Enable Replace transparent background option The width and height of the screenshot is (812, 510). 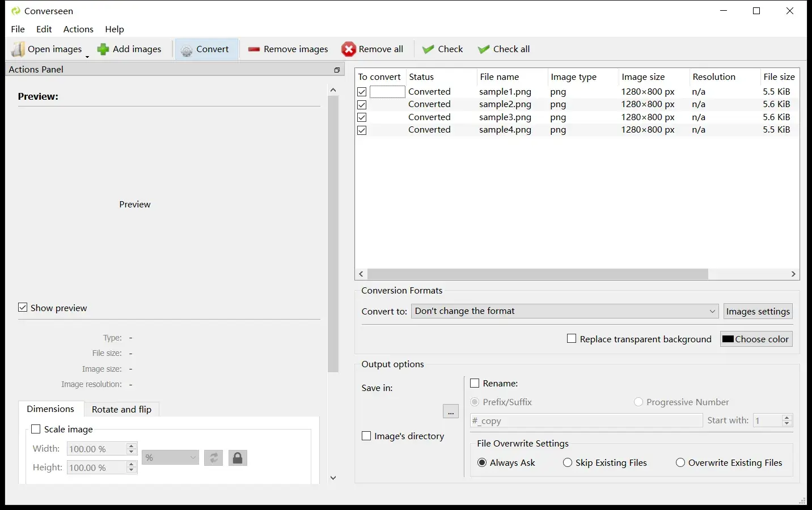[572, 338]
